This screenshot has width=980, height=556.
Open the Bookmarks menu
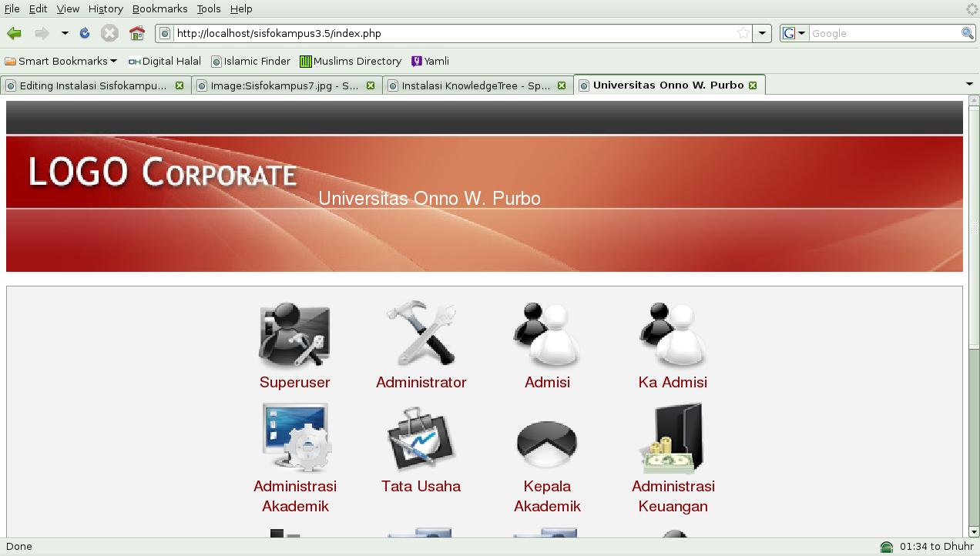tap(159, 8)
